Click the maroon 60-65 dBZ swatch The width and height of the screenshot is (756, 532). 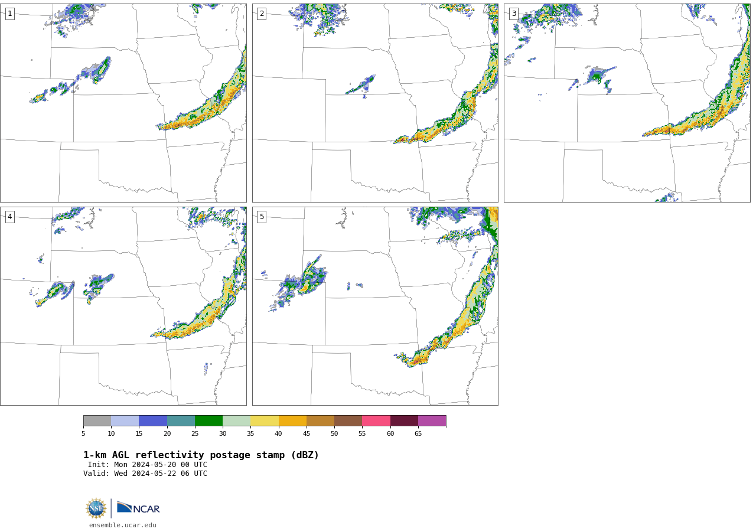(404, 421)
